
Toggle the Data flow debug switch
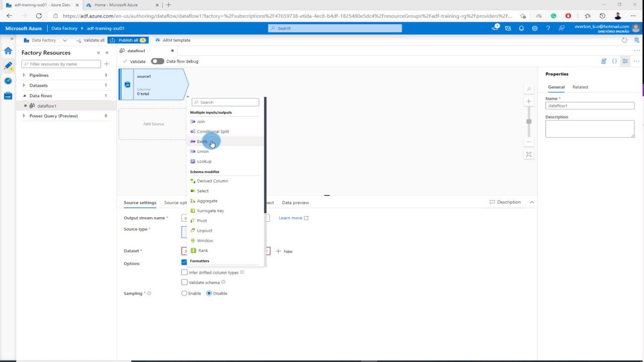click(x=157, y=61)
